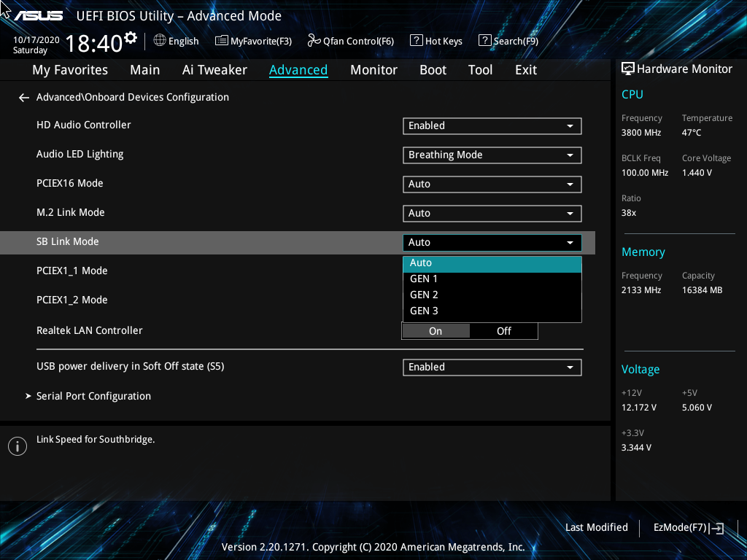Click the ASUS logo
This screenshot has height=560, width=747.
38,16
